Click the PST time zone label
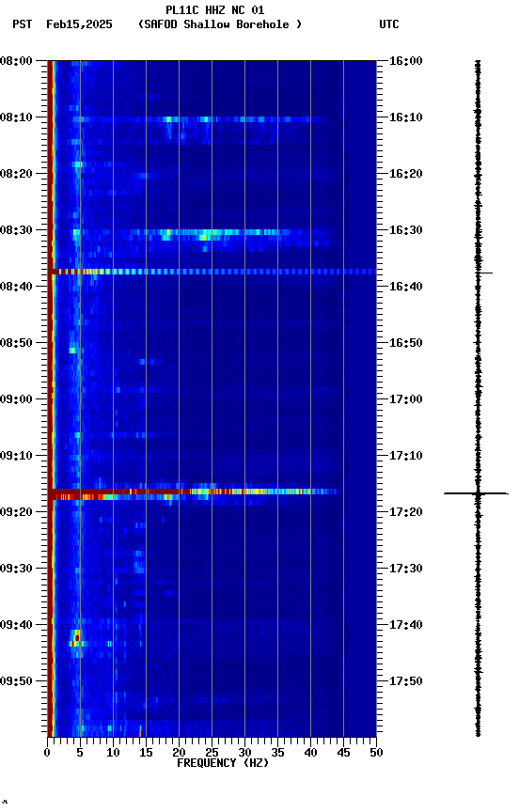 click(23, 24)
